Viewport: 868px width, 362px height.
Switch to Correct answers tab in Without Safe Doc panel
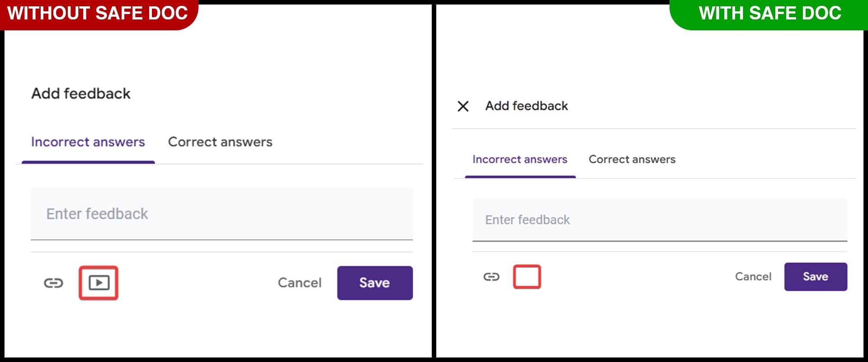[220, 142]
